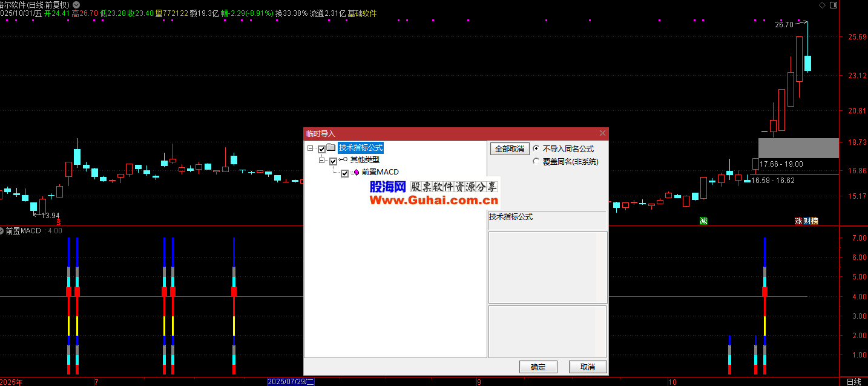This screenshot has height=386, width=868.
Task: Click the 全部取消 button
Action: [x=510, y=148]
